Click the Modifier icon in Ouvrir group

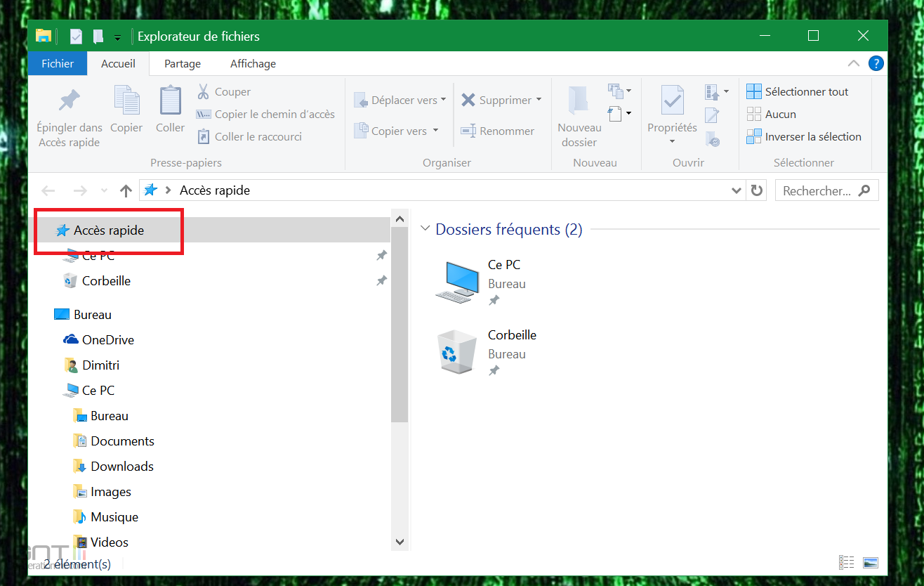coord(712,115)
